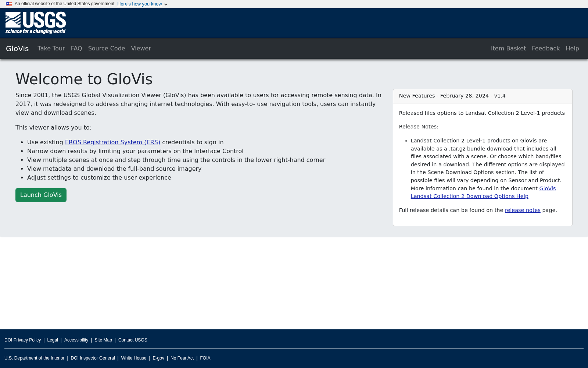Viewport: 588px width, 368px height.
Task: Click Feedback in the navbar
Action: pyautogui.click(x=546, y=49)
